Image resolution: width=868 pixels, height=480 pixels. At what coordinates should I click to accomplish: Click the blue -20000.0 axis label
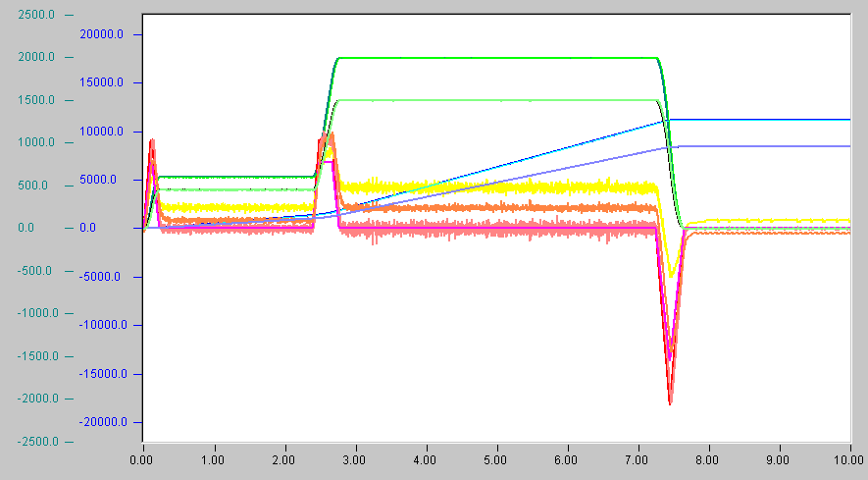(103, 422)
